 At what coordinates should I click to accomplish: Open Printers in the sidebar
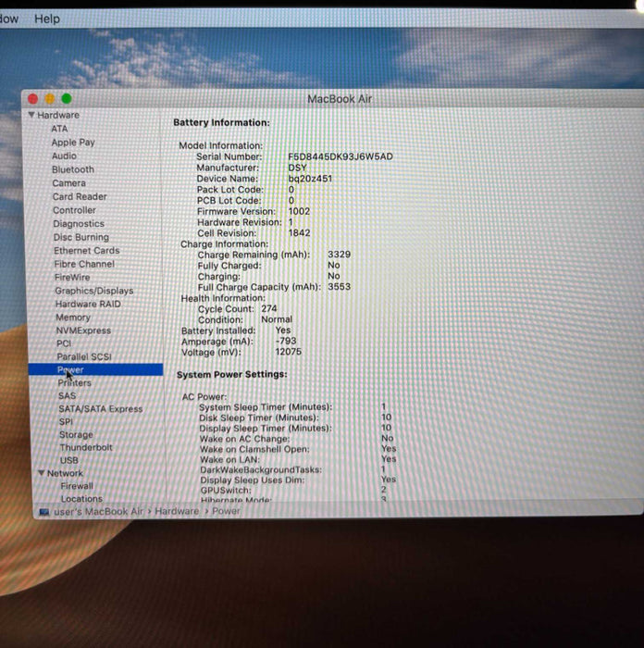tap(74, 382)
